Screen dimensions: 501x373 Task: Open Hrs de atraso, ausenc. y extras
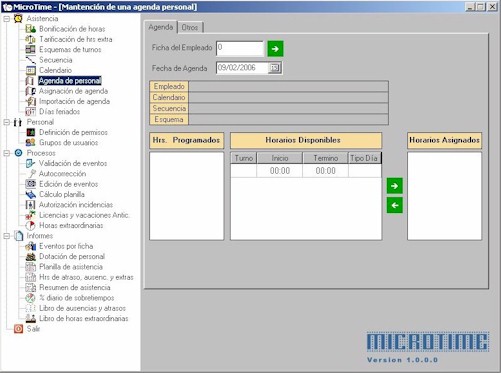(x=86, y=277)
